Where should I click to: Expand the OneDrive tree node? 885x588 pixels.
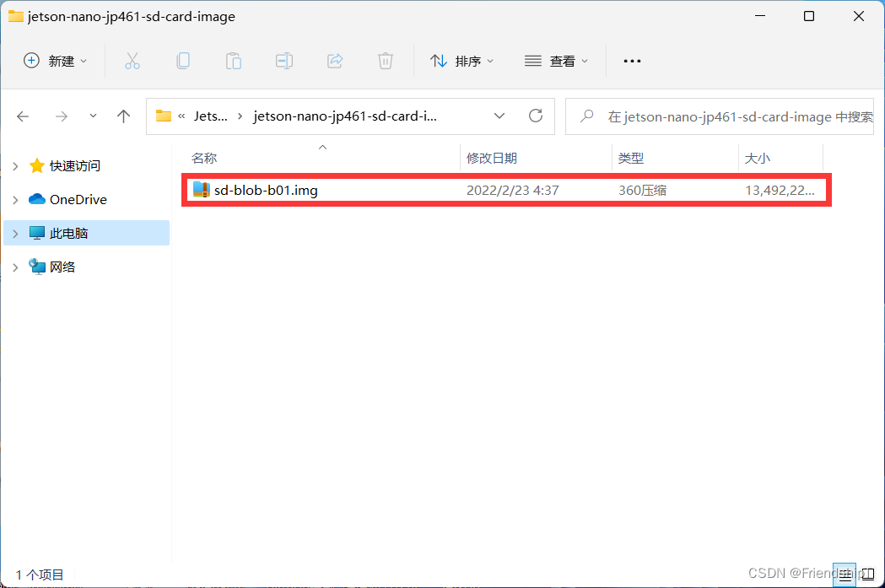16,200
